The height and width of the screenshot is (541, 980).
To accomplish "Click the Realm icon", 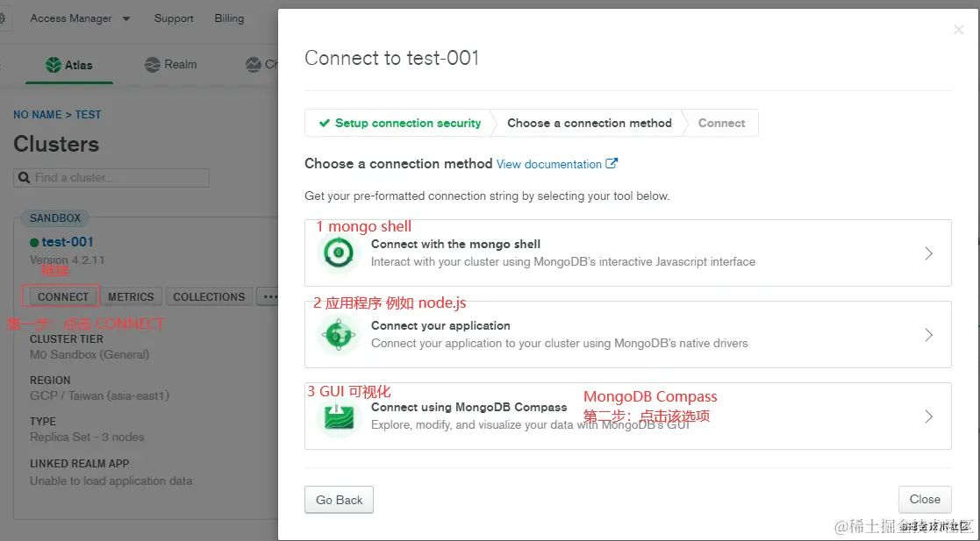I will [x=152, y=64].
